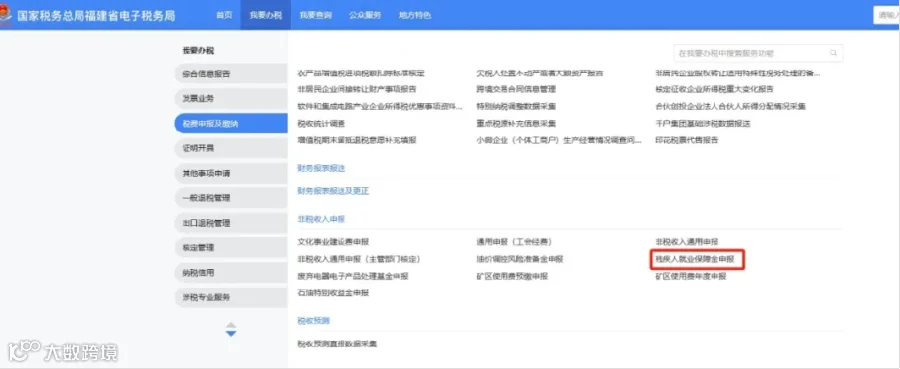900x369 pixels.
Task: Open 跨境交易合同信息管理
Action: point(516,90)
